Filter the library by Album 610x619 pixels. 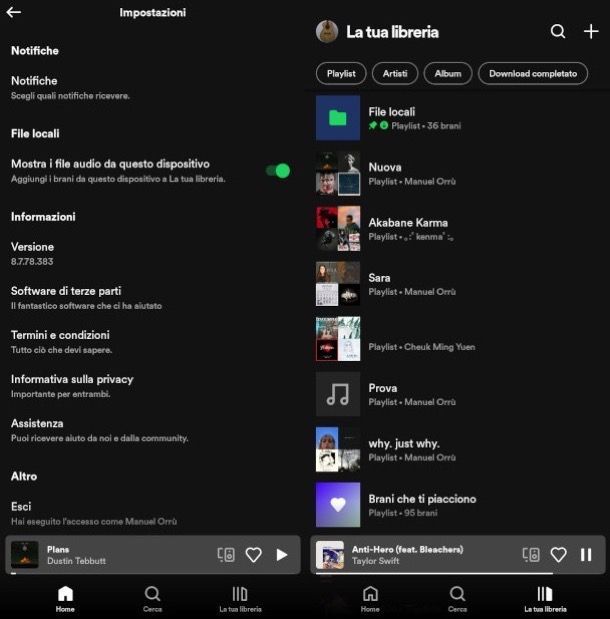(448, 73)
